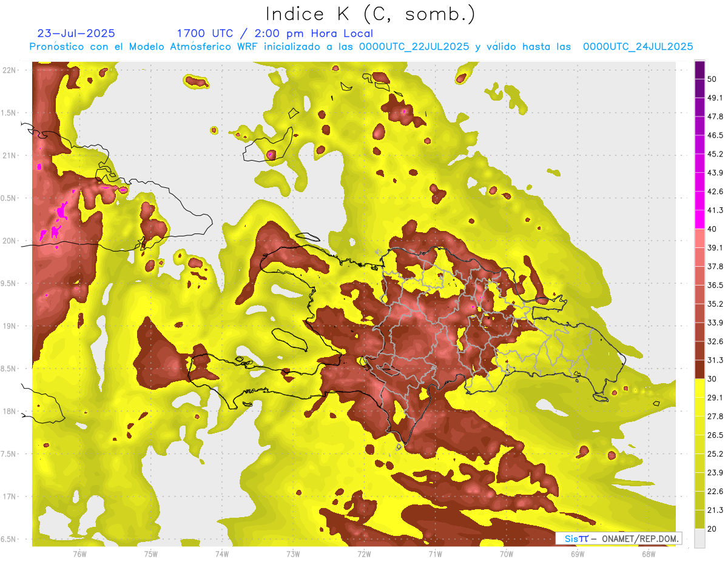Click the "17N" latitude axis label
728x562 pixels.
[10, 497]
